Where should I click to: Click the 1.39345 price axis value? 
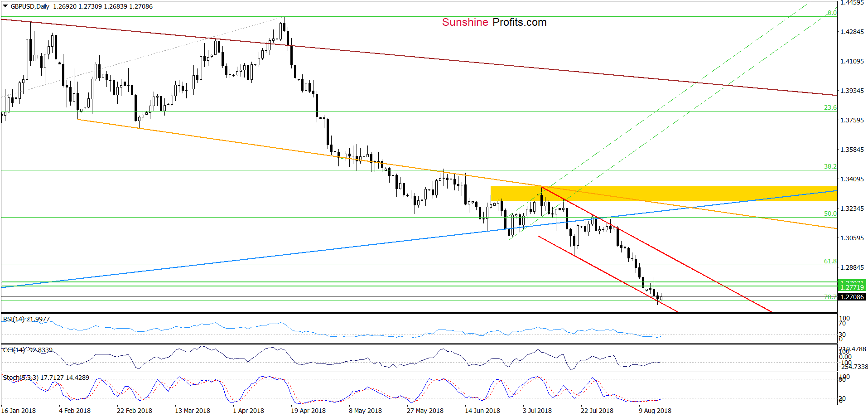pyautogui.click(x=852, y=91)
